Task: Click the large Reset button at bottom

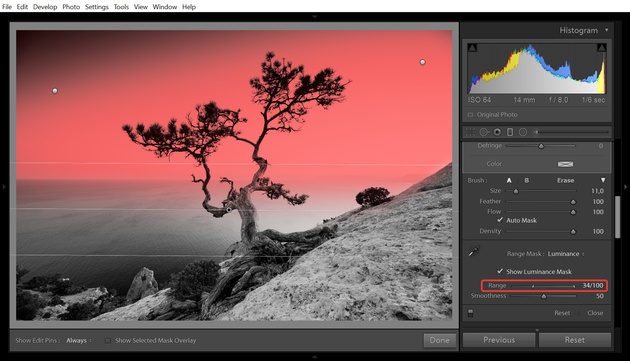Action: pyautogui.click(x=575, y=340)
